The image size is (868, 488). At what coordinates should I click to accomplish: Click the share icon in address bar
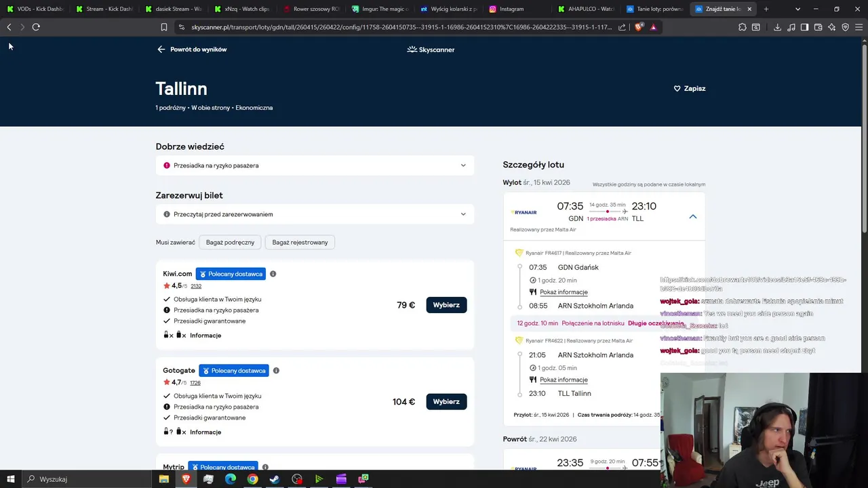pos(622,27)
